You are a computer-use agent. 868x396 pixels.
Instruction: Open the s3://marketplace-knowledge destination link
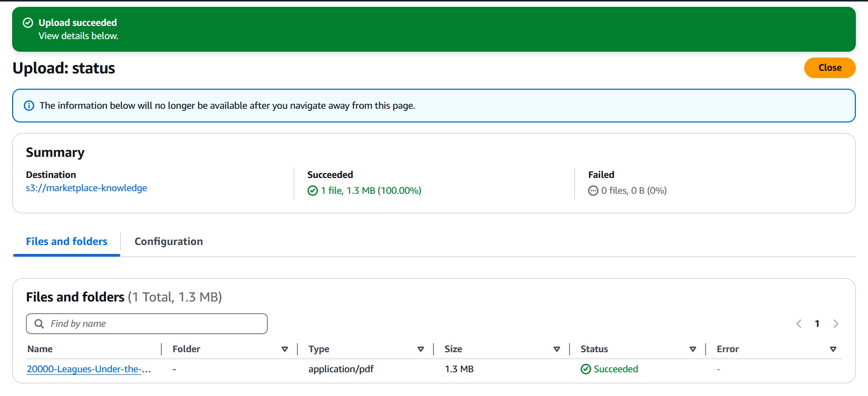pos(86,188)
